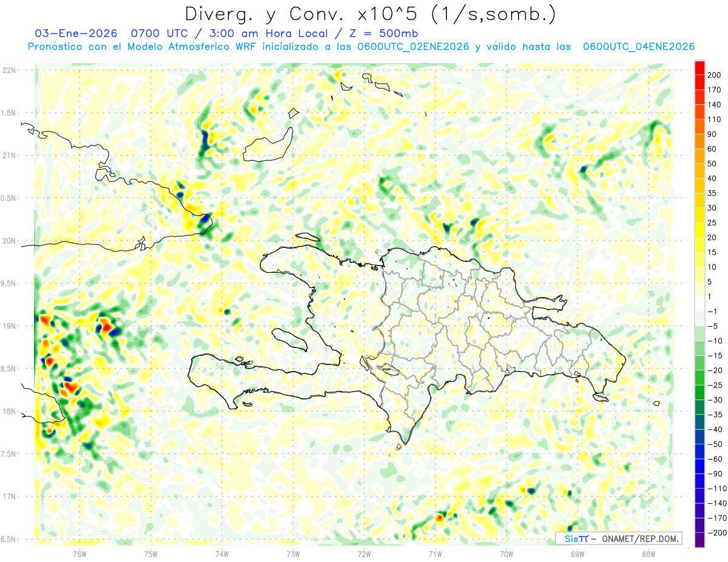
Task: Click the latitude label '6.5N'
Action: tap(8, 539)
